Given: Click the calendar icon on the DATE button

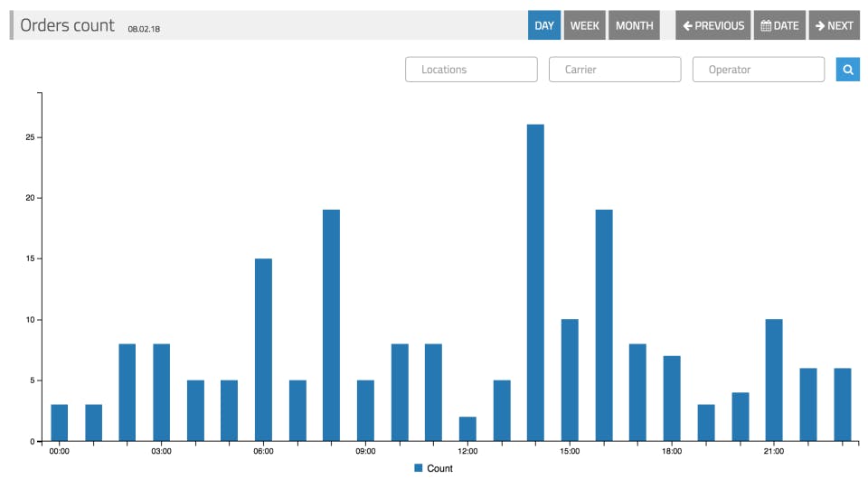Looking at the screenshot, I should pyautogui.click(x=766, y=25).
